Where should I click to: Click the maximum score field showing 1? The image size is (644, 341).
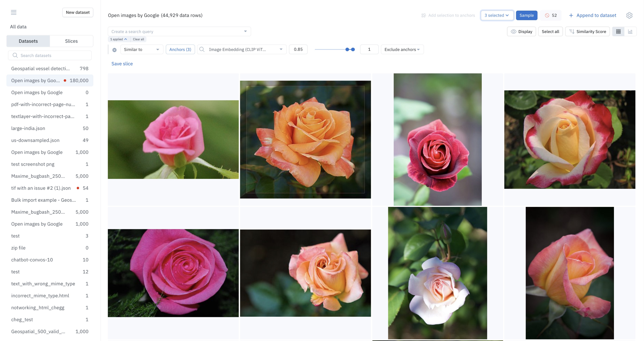pyautogui.click(x=369, y=49)
